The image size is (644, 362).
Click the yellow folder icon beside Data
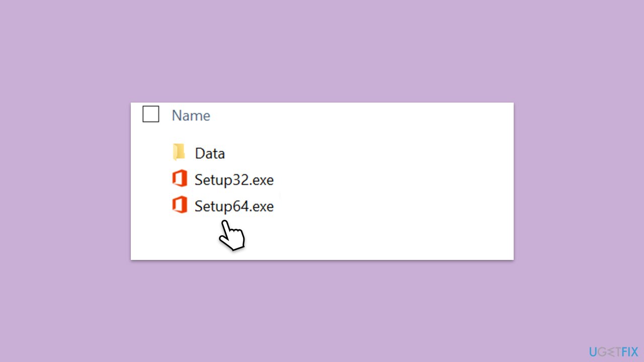tap(179, 152)
